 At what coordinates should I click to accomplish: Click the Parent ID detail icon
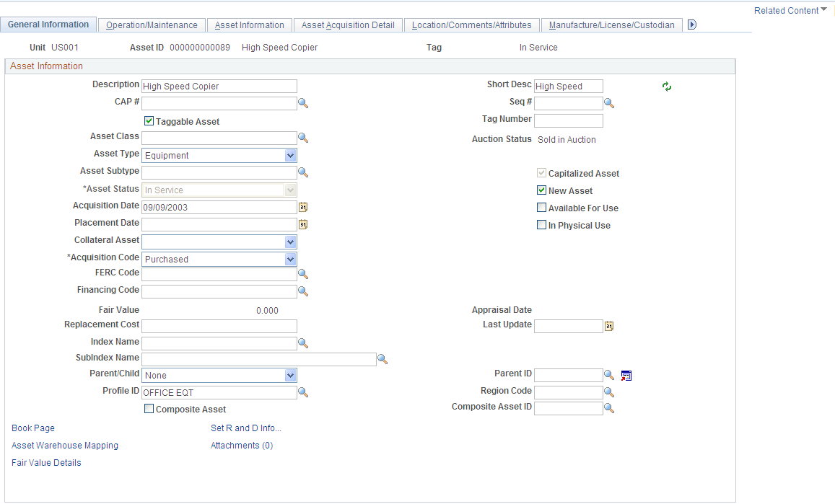click(x=626, y=376)
